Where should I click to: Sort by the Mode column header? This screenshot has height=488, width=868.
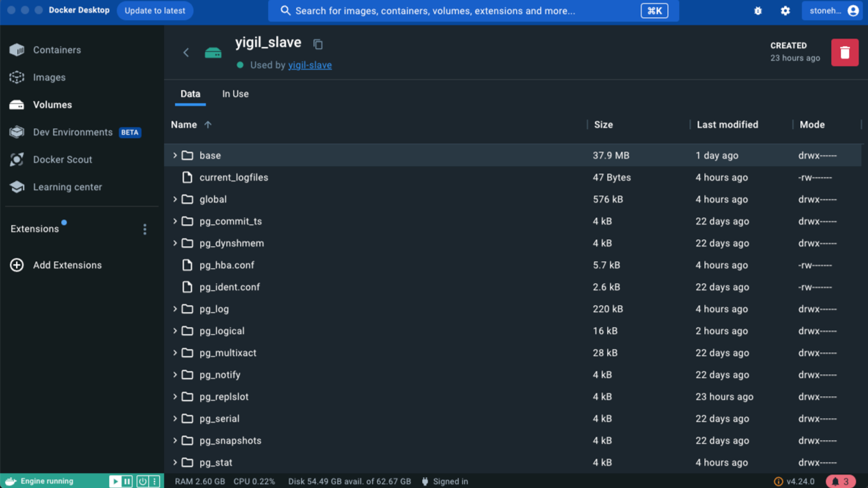pyautogui.click(x=812, y=125)
